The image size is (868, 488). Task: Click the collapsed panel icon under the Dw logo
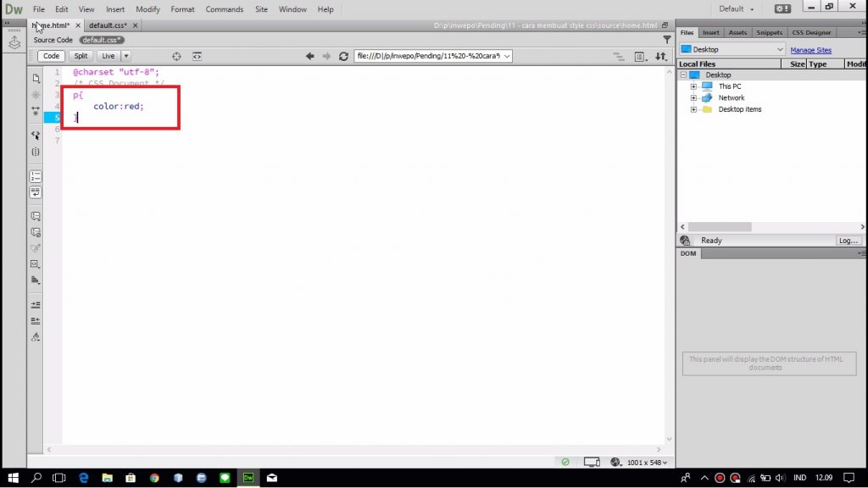(14, 43)
